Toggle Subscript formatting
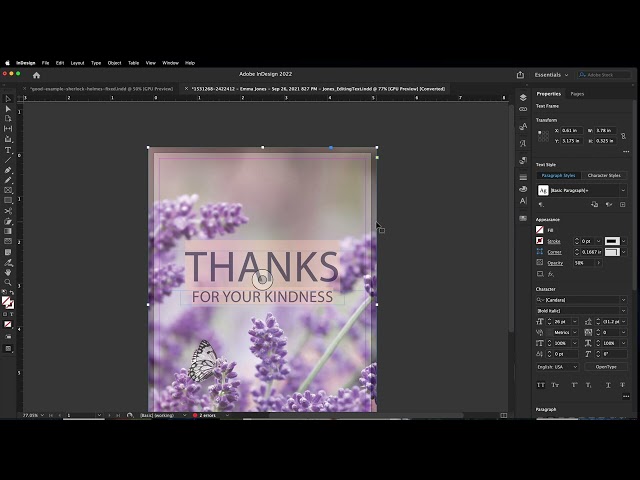Image resolution: width=640 pixels, height=480 pixels. point(589,385)
